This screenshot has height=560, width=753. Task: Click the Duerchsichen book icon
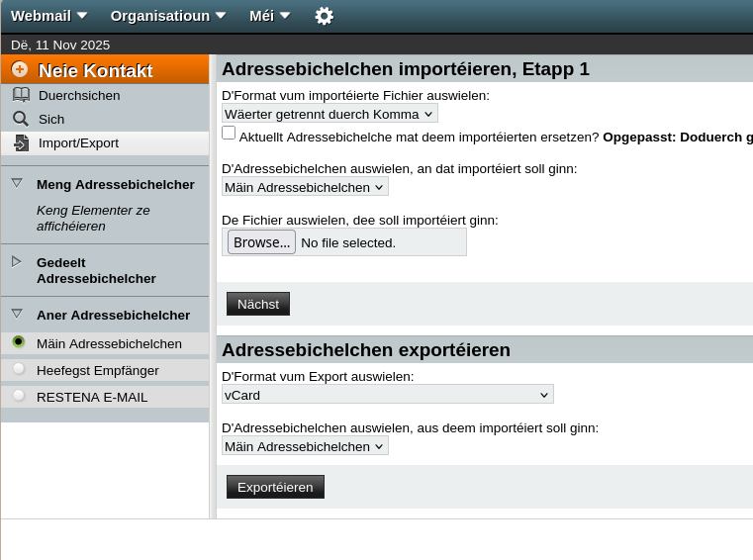(x=21, y=95)
